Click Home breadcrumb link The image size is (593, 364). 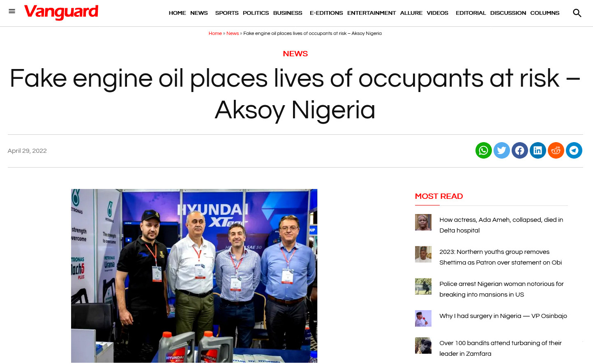coord(215,33)
